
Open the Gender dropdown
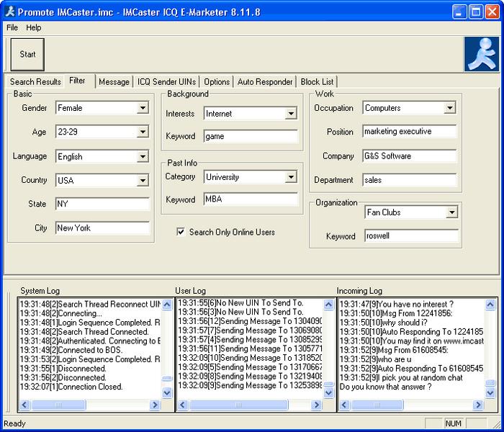coord(143,108)
